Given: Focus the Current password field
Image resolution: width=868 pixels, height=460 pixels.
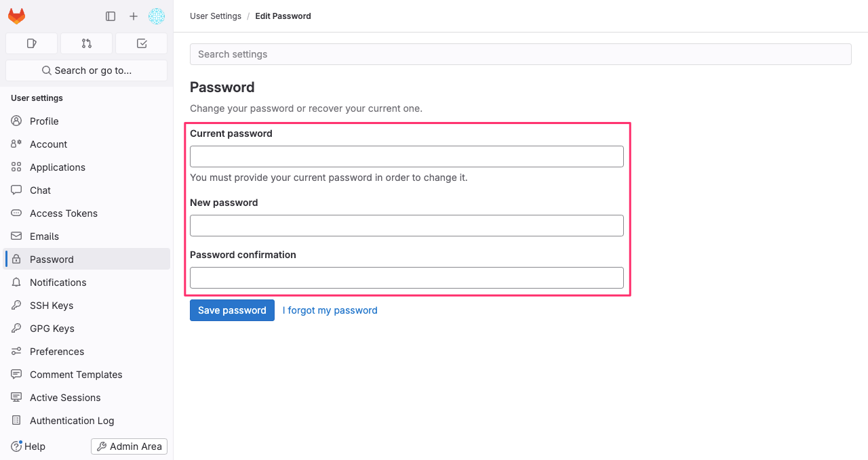Looking at the screenshot, I should [x=407, y=156].
